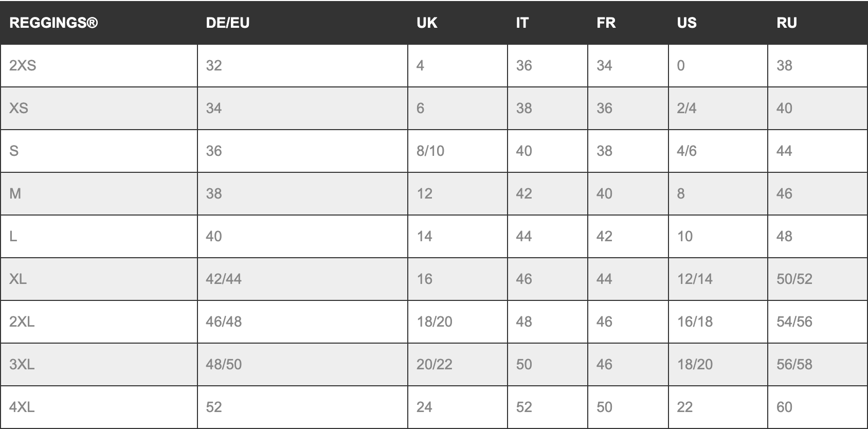Select the FR column header
The image size is (868, 429).
pyautogui.click(x=606, y=23)
